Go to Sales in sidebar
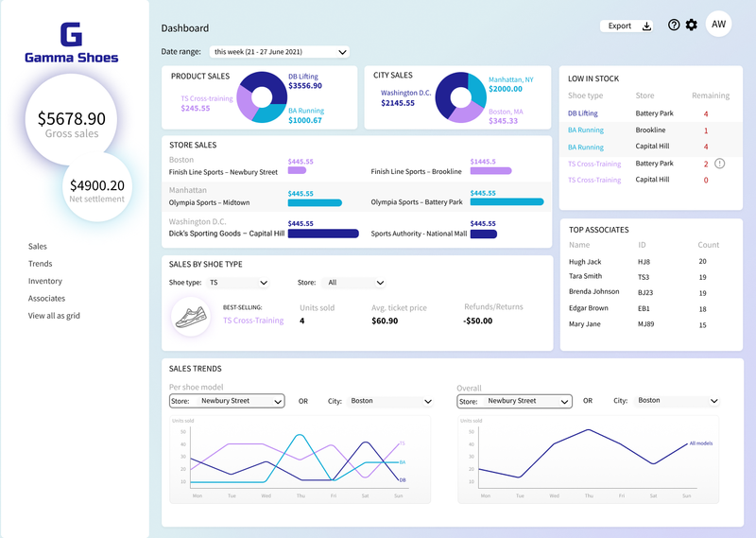This screenshot has height=538, width=756. (38, 246)
